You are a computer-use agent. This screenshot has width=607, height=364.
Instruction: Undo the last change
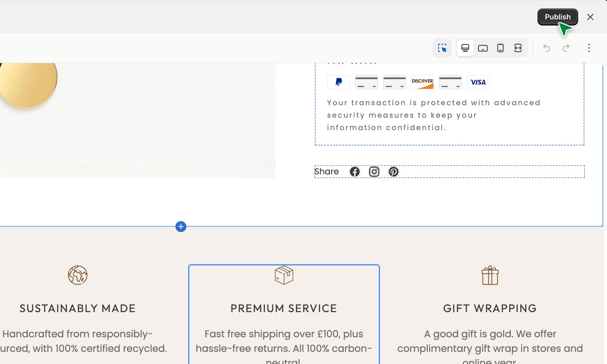547,48
